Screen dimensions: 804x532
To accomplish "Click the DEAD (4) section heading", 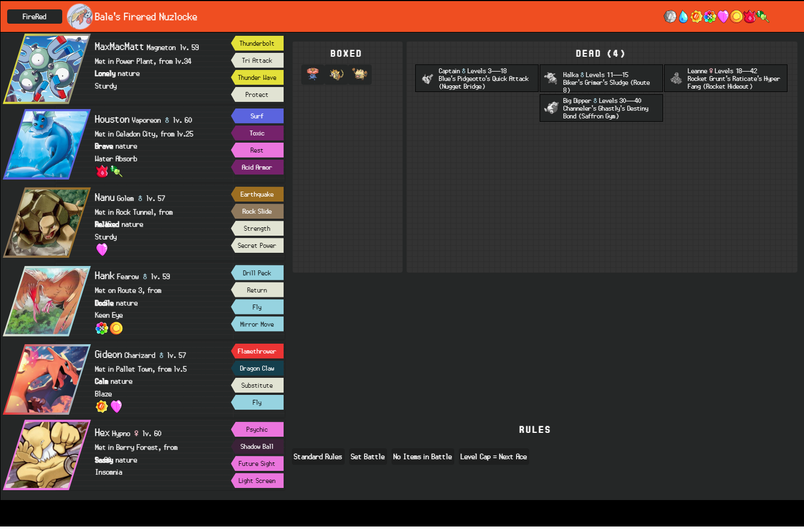I will (601, 53).
